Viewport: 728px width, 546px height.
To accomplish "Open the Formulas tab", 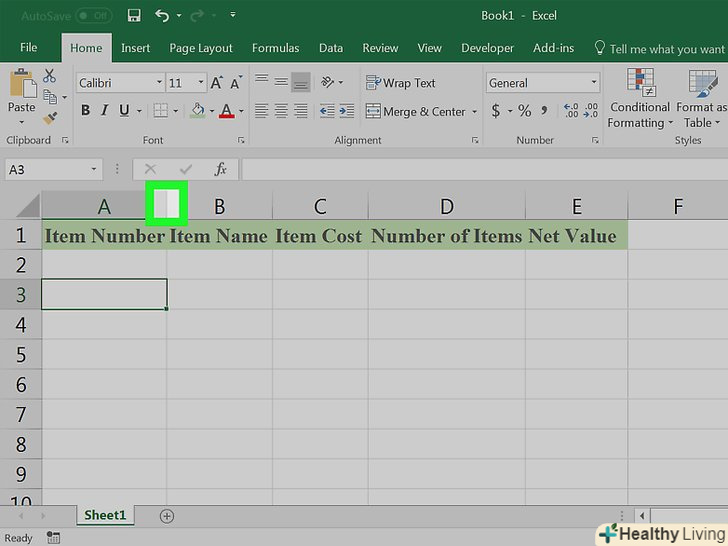I will [275, 48].
